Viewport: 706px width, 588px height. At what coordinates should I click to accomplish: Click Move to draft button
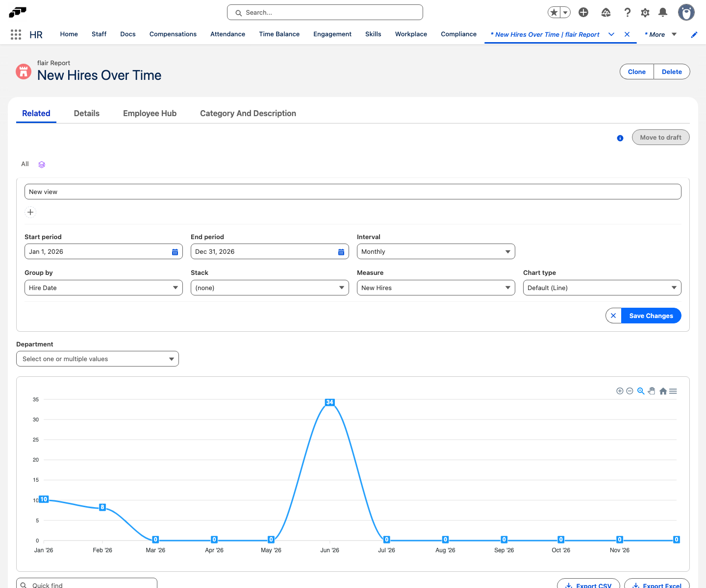(x=661, y=137)
